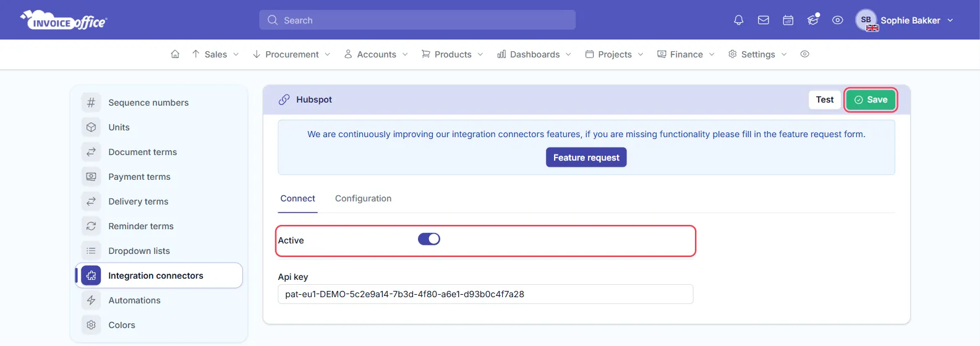This screenshot has height=346, width=980.
Task: Switch to the Configuration tab
Action: click(363, 198)
